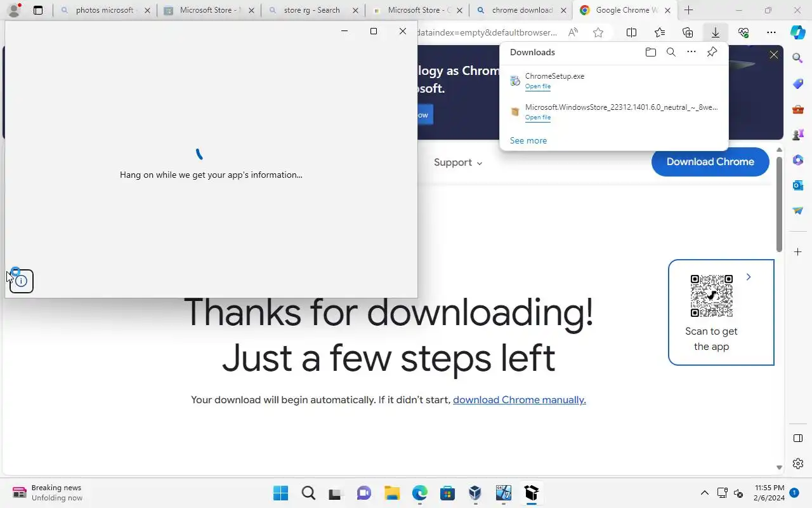Viewport: 812px width, 508px height.
Task: Toggle the sidebar visibility icon at bottom
Action: [x=798, y=438]
